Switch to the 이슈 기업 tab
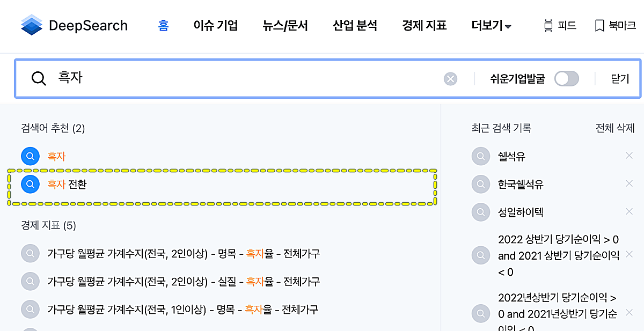Image resolution: width=644 pixels, height=331 pixels. click(x=216, y=25)
